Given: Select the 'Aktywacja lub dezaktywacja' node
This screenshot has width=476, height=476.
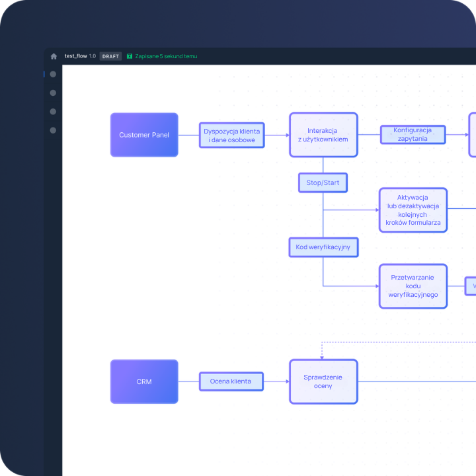Looking at the screenshot, I should [x=413, y=210].
